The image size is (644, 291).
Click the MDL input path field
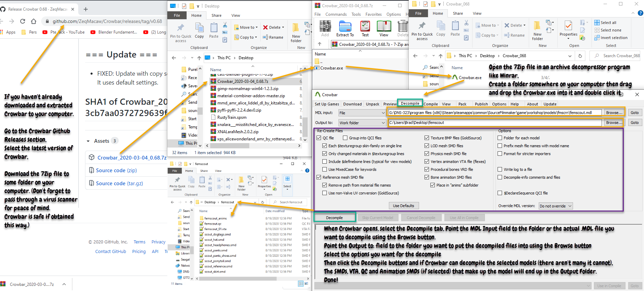coord(495,113)
